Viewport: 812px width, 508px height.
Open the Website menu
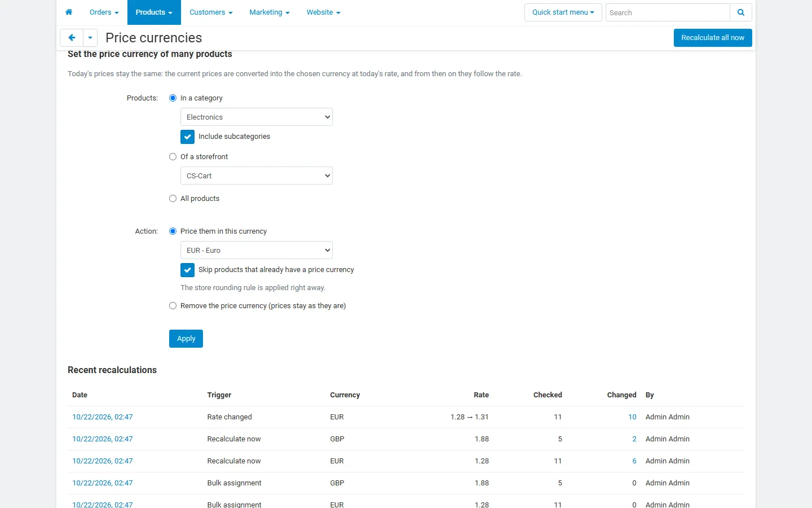click(324, 12)
